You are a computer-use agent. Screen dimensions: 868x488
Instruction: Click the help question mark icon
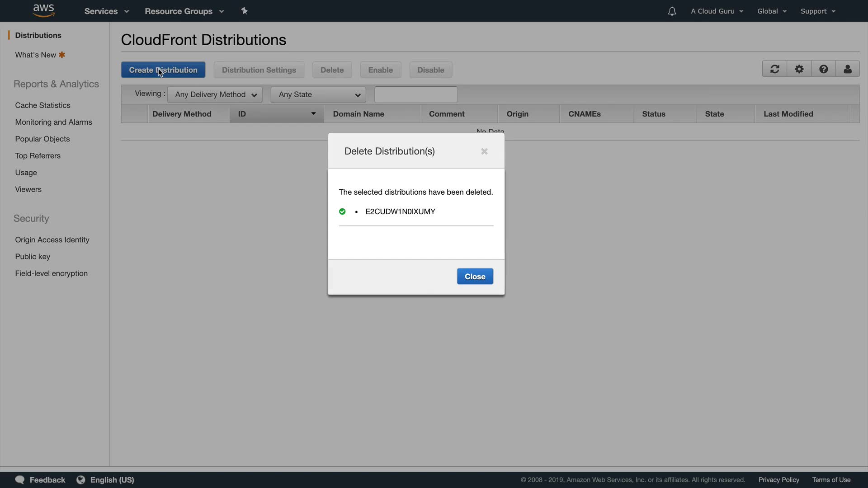823,69
